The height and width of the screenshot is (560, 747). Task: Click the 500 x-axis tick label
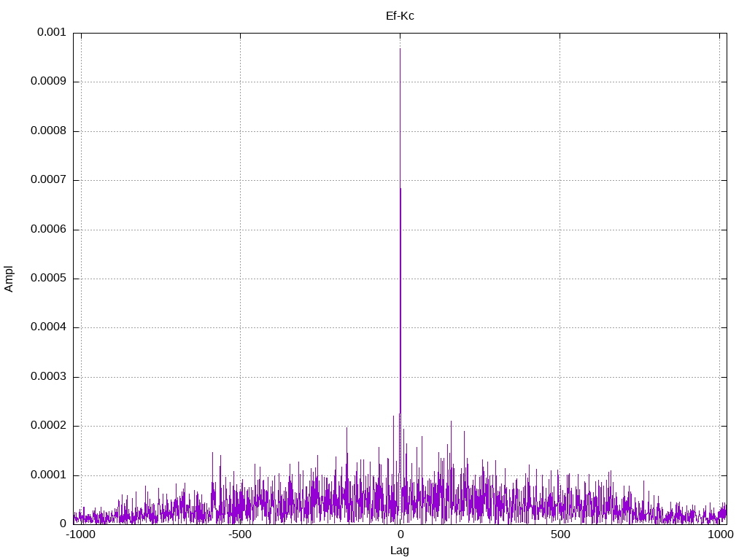pos(560,535)
